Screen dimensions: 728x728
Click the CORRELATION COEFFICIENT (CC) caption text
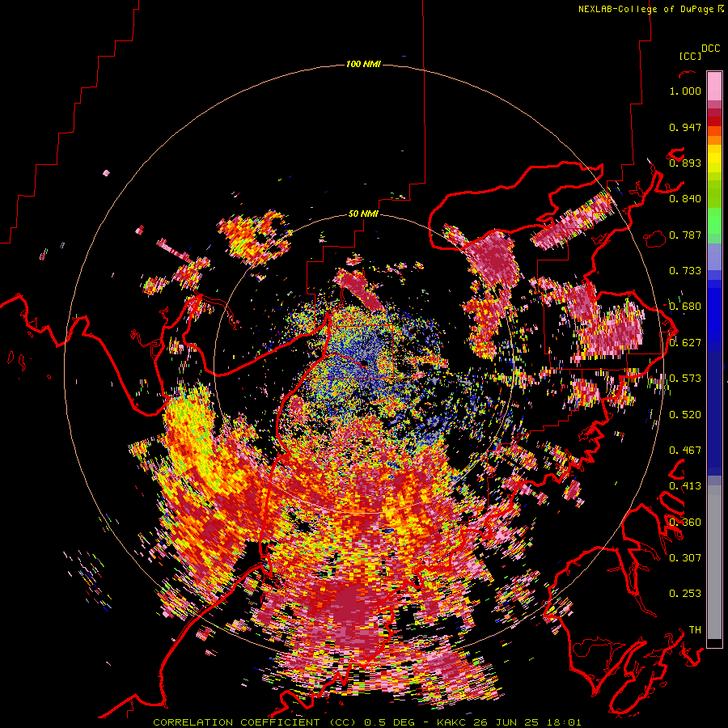click(x=255, y=722)
